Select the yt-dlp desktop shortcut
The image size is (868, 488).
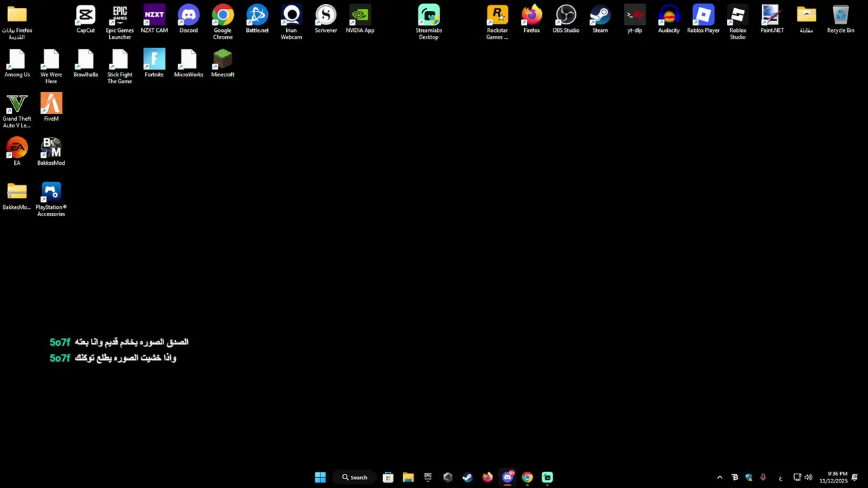(635, 20)
